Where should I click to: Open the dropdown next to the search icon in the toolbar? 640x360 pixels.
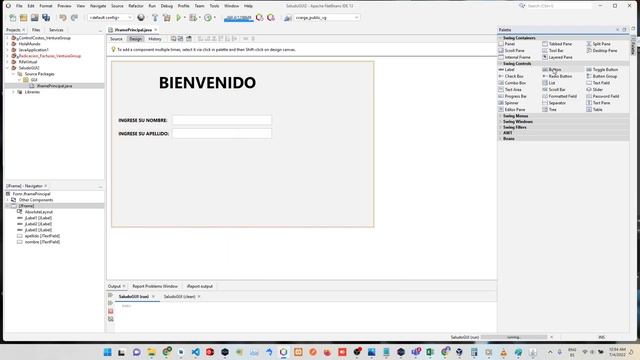pos(326,18)
